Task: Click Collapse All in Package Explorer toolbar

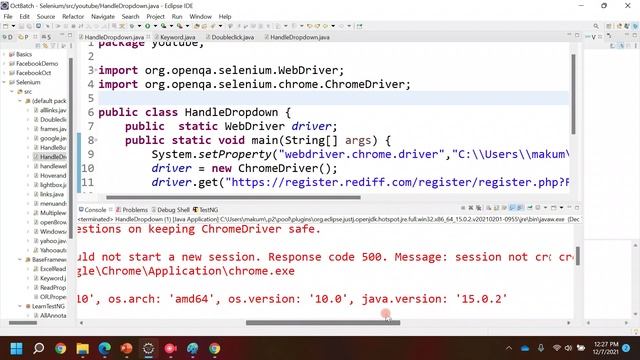Action: (38, 45)
